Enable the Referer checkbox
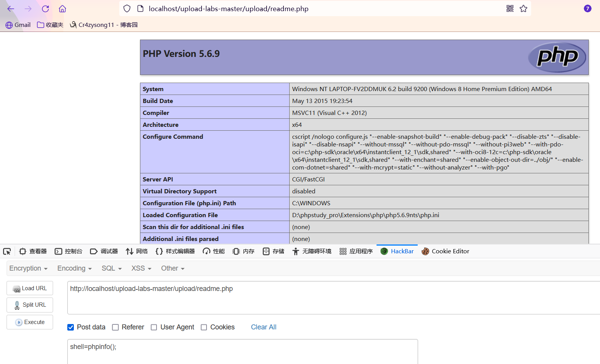Image resolution: width=600 pixels, height=364 pixels. (115, 327)
